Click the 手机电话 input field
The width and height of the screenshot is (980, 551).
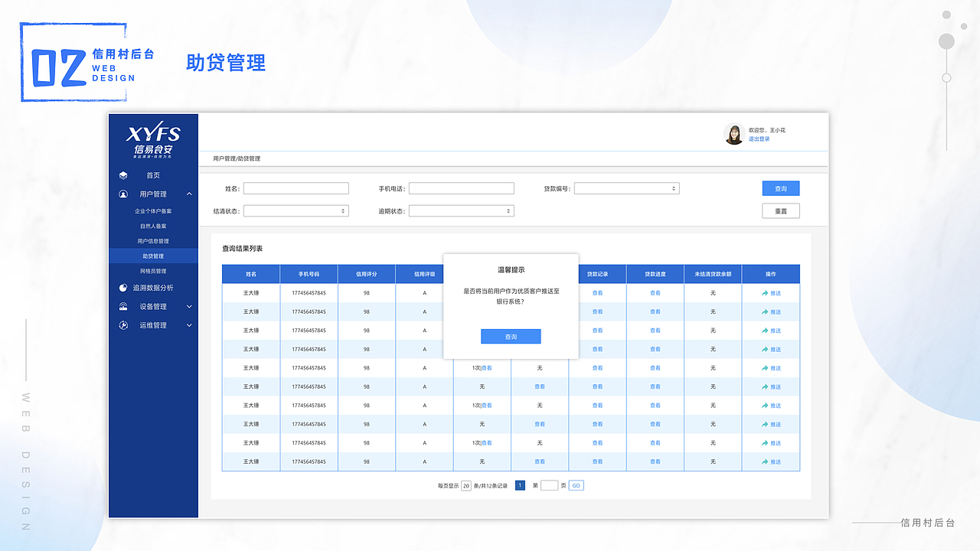click(461, 188)
